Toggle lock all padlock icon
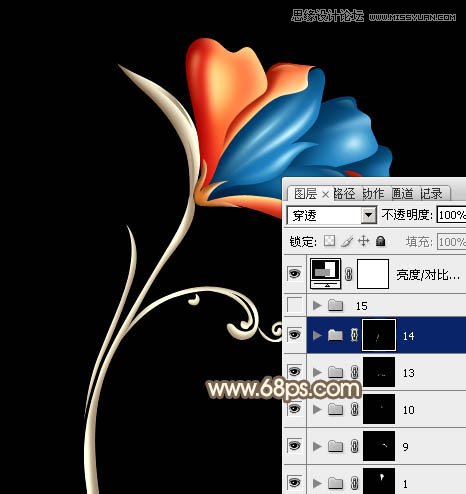Image resolution: width=466 pixels, height=494 pixels. (x=381, y=241)
